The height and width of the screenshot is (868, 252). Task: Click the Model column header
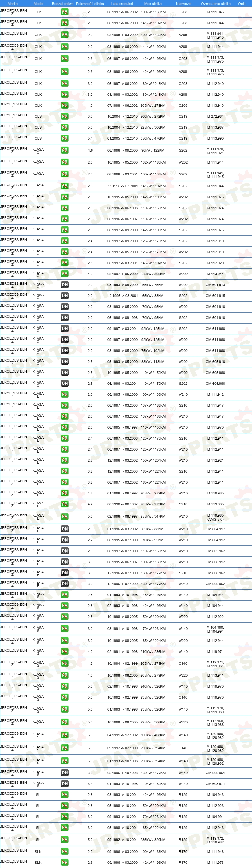(38, 4)
